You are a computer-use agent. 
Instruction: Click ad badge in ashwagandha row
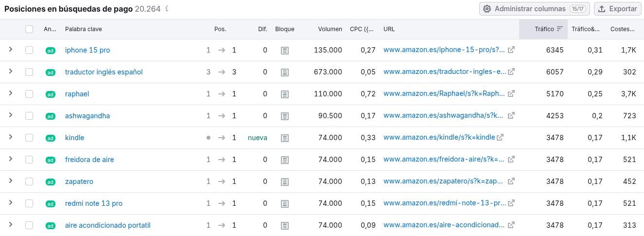click(50, 116)
